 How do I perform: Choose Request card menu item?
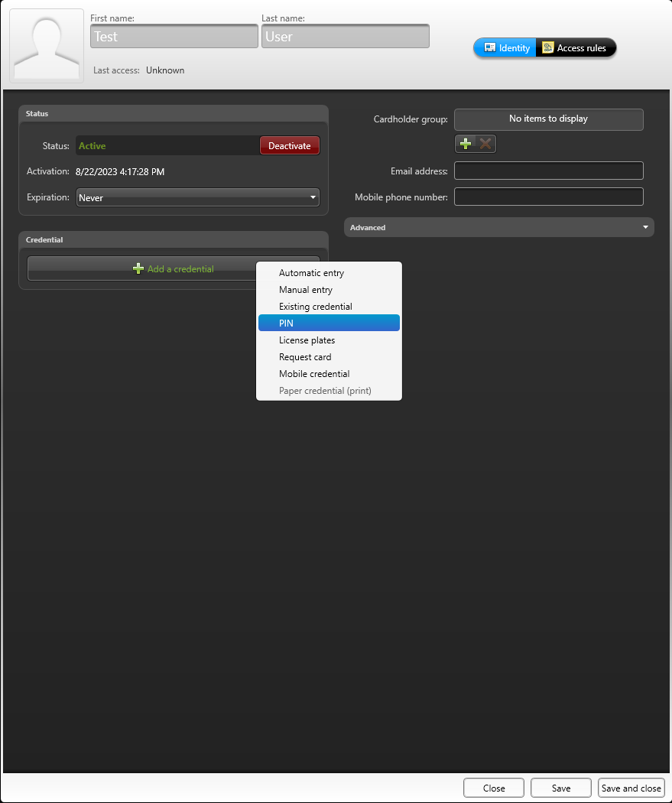305,357
